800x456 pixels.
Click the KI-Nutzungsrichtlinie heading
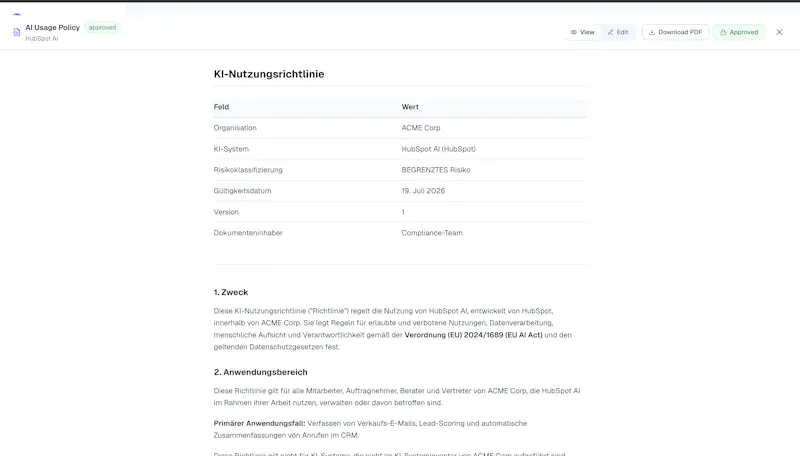269,74
